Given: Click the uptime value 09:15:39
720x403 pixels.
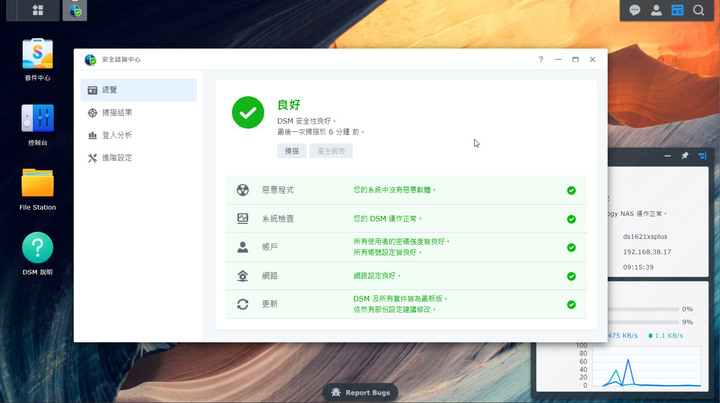Looking at the screenshot, I should (x=638, y=267).
